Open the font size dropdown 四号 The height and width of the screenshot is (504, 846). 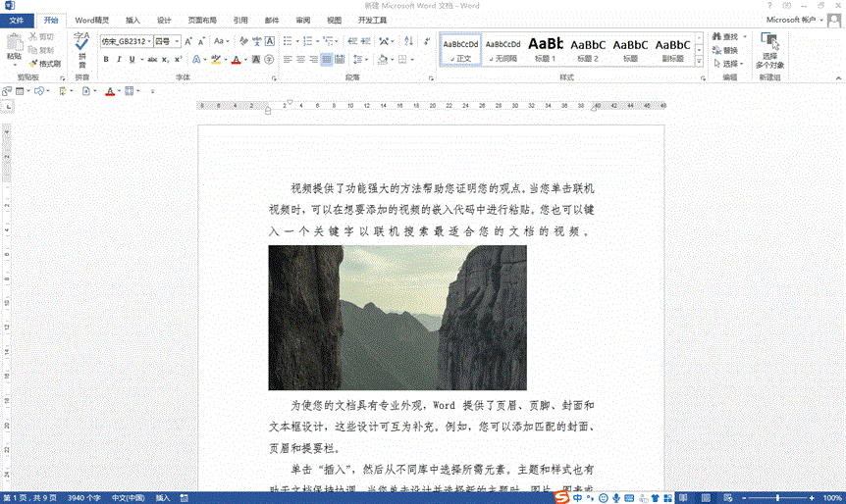166,41
